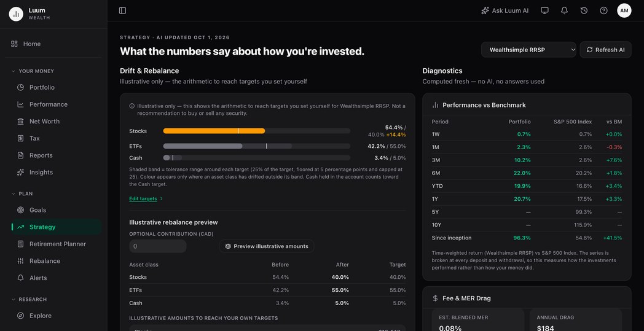Open Ask Luum AI sparkle button

coord(505,10)
